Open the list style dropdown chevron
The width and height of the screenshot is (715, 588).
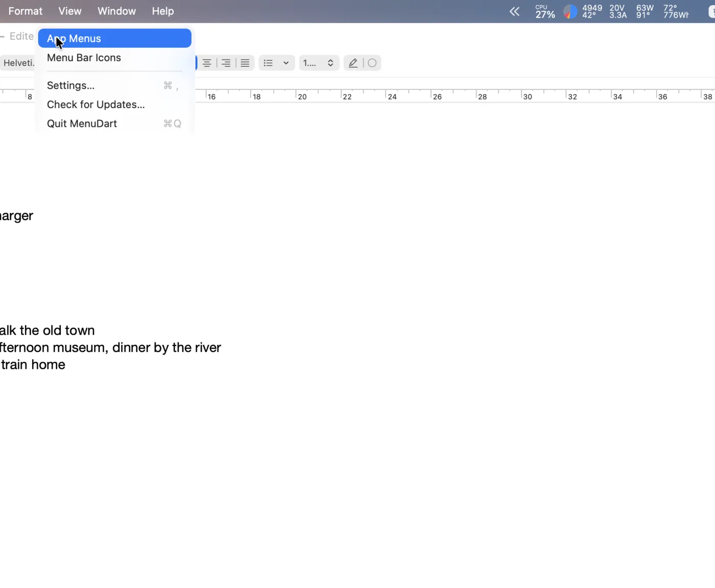(286, 63)
